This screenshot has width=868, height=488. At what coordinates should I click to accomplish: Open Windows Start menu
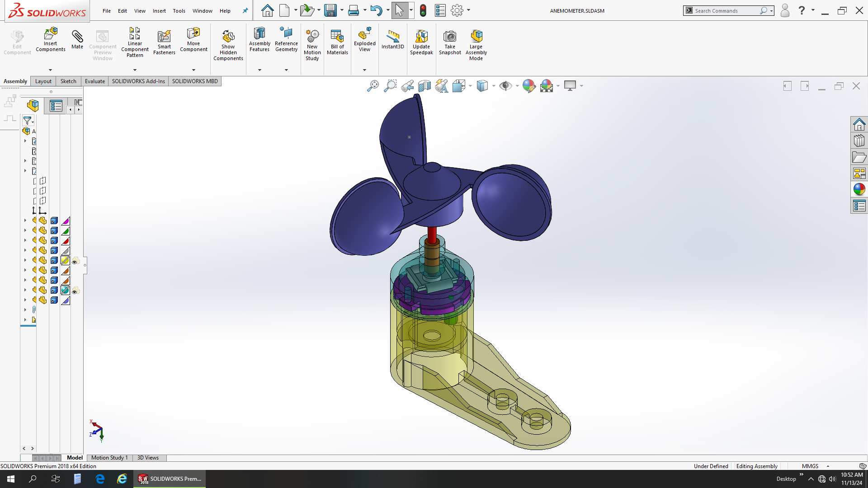click(x=11, y=479)
